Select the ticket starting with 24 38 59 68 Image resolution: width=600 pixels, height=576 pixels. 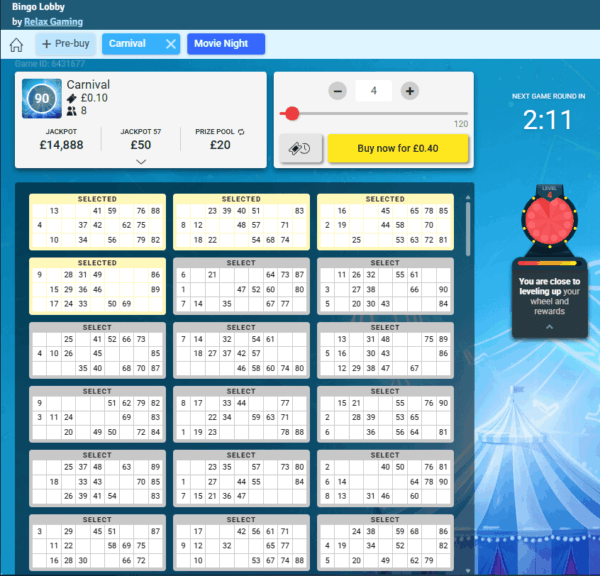(x=385, y=543)
